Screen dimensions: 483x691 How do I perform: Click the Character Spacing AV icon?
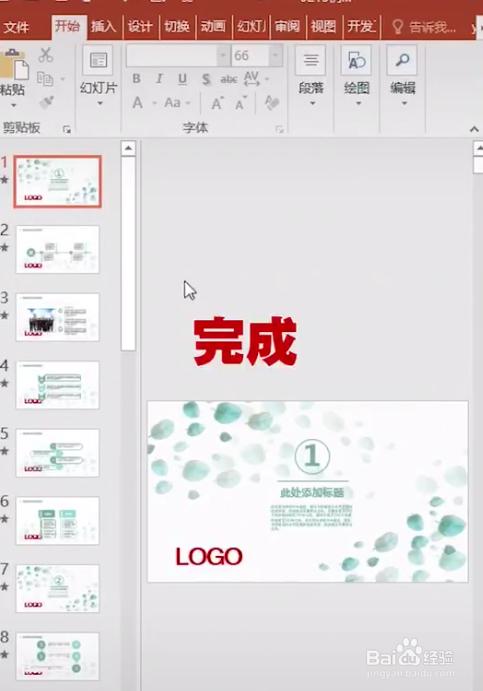[251, 78]
